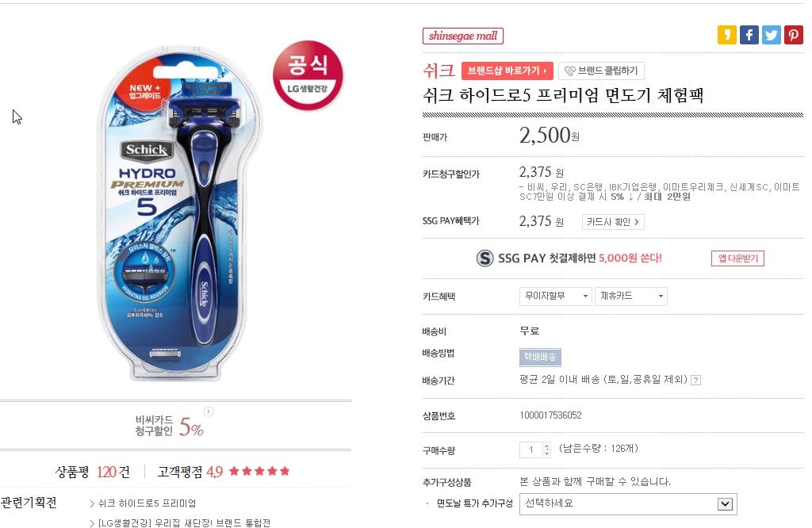Image resolution: width=812 pixels, height=528 pixels.
Task: Increase purchase quantity with up stepper arrow
Action: (547, 446)
